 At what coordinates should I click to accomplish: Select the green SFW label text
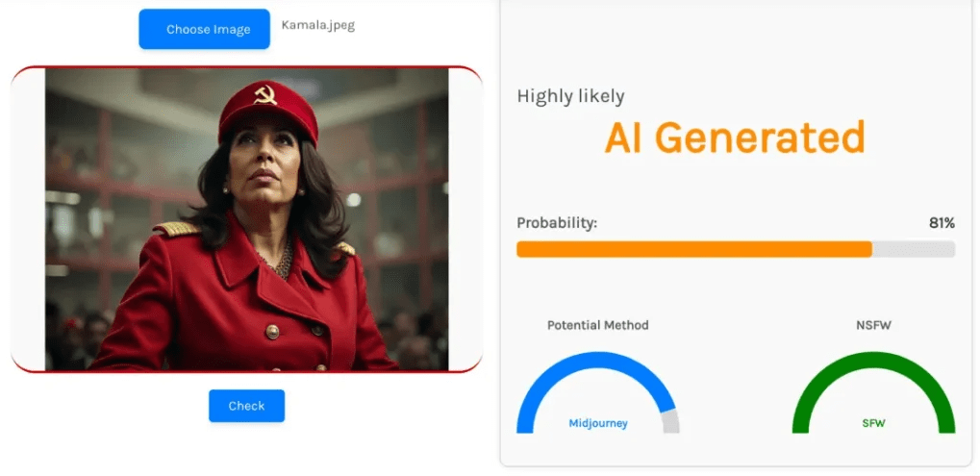[x=873, y=423]
